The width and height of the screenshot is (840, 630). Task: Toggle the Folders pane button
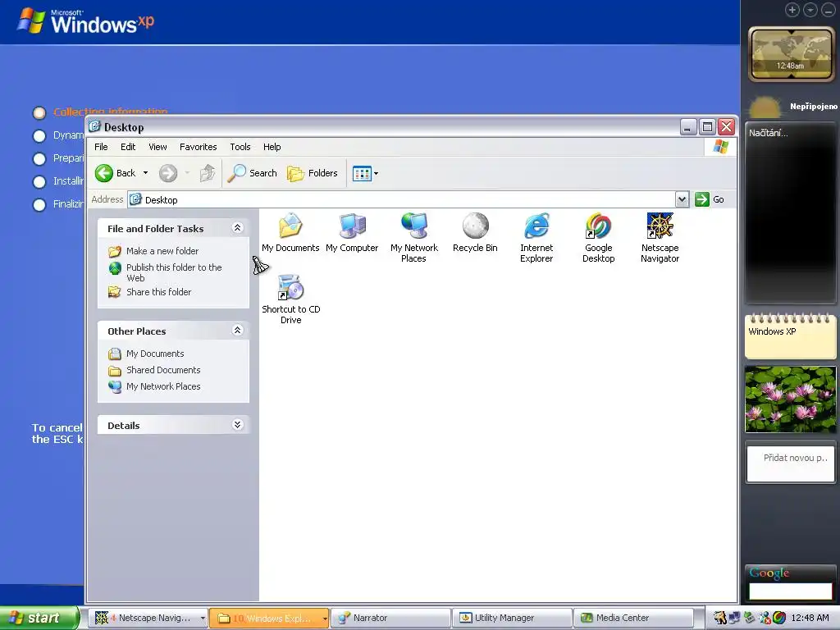point(313,173)
